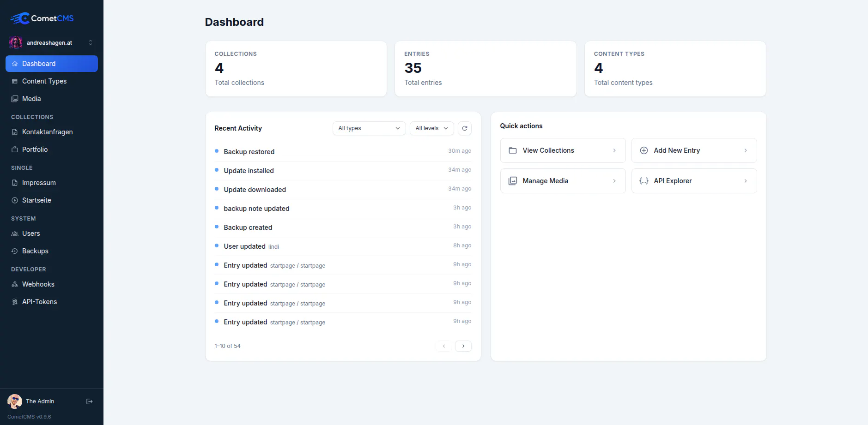This screenshot has height=425, width=868.
Task: Click the Backup created activity row
Action: [343, 227]
